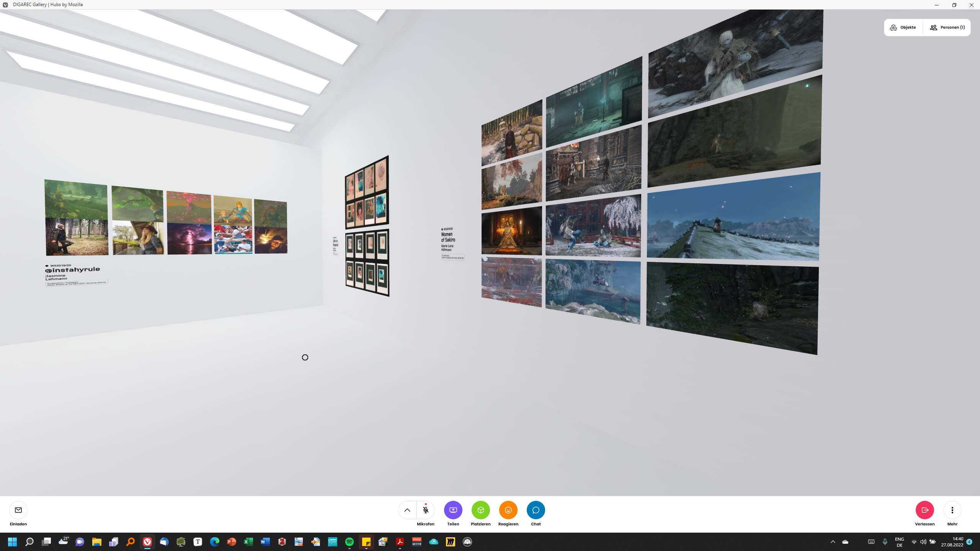Open Miro from the taskbar
980x551 pixels.
tap(451, 542)
